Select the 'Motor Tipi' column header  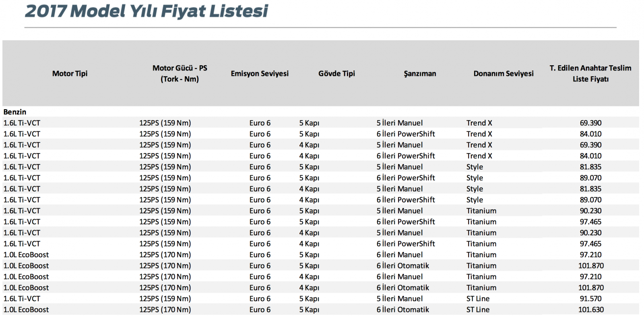(x=70, y=73)
